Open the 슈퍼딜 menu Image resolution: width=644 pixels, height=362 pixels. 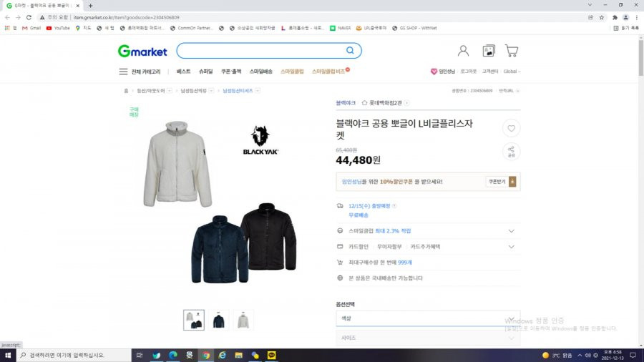[x=206, y=72]
